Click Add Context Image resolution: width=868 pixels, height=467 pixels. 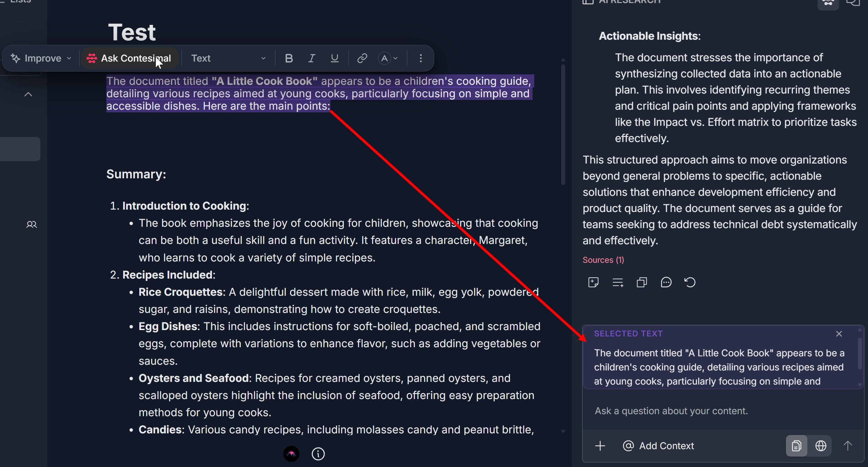coord(658,446)
